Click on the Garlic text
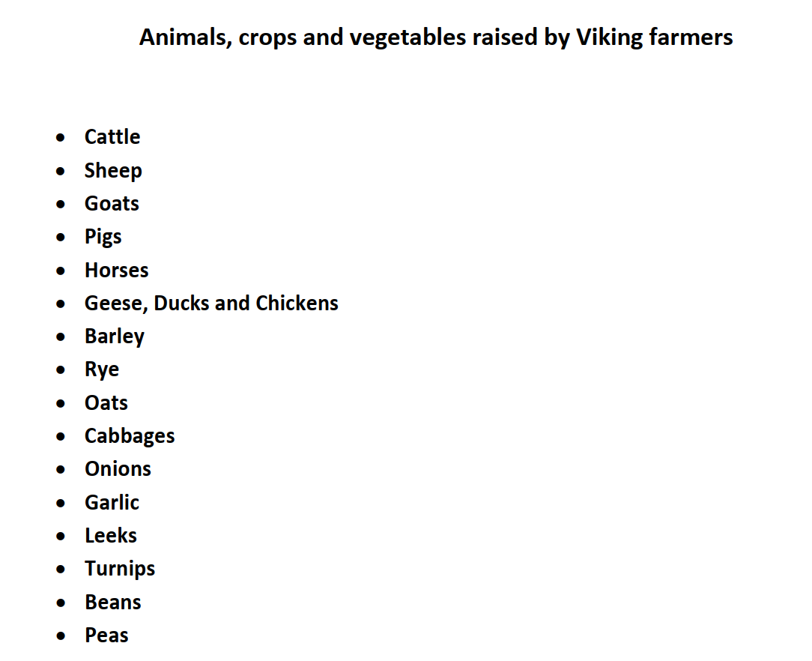The image size is (812, 661). tap(112, 502)
